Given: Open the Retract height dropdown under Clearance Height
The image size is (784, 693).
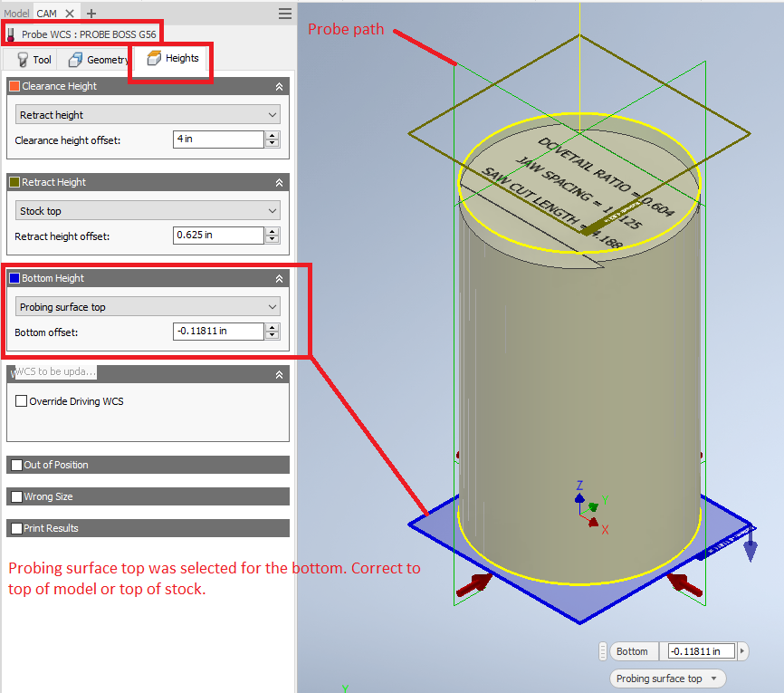Looking at the screenshot, I should click(x=147, y=115).
